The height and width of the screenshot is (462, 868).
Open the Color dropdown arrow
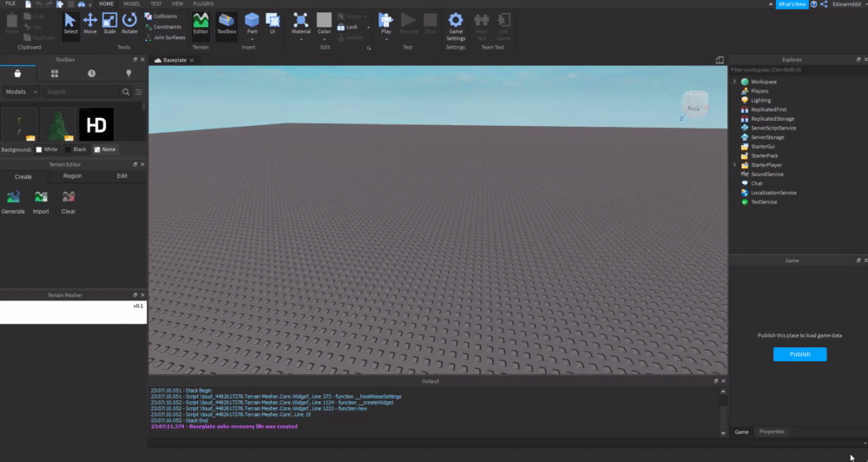324,40
